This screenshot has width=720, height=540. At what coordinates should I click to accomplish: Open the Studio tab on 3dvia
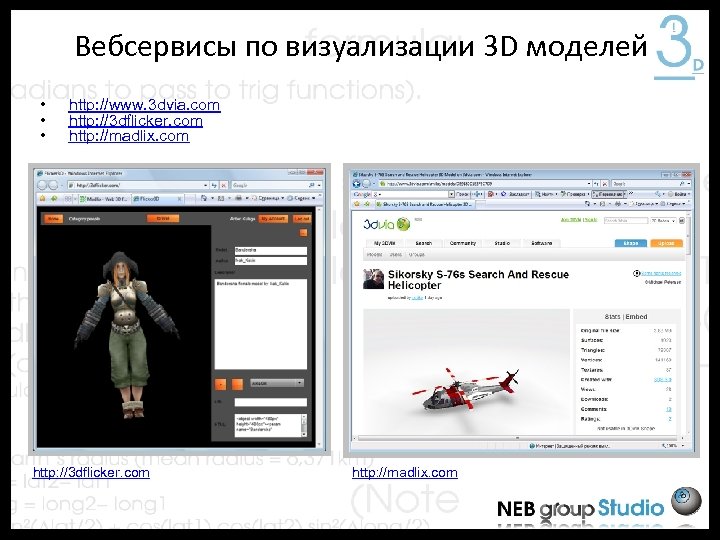(x=502, y=243)
